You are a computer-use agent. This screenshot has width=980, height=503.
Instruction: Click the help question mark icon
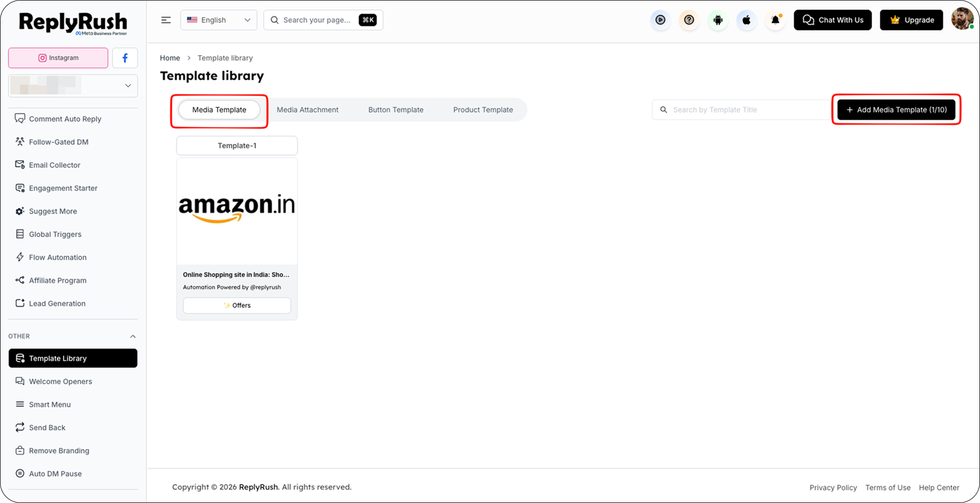689,20
